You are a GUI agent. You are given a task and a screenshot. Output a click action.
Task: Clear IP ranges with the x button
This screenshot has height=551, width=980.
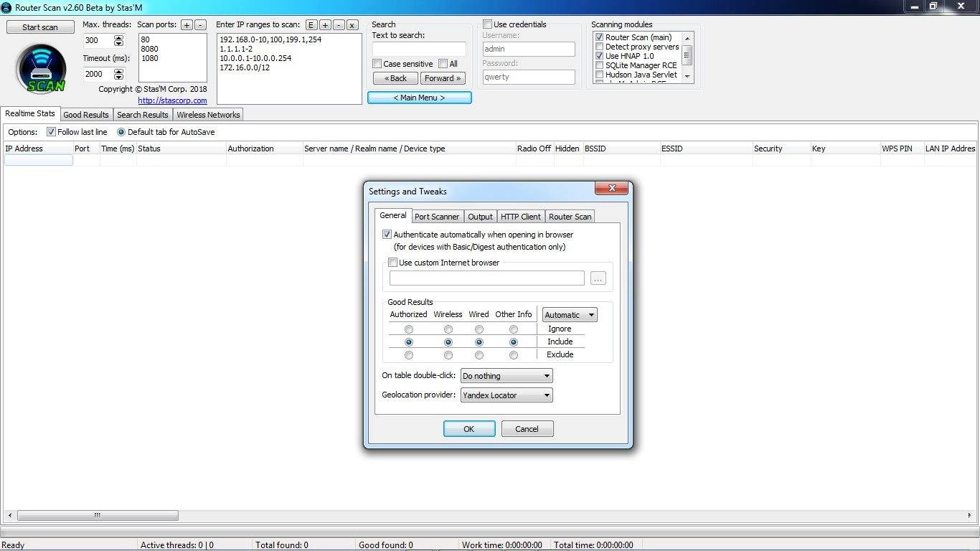tap(352, 24)
